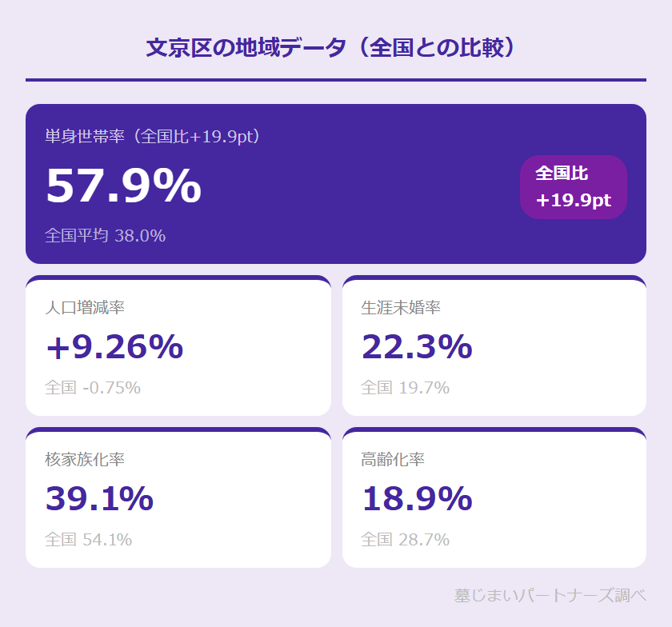Viewport: 672px width, 627px height.
Task: Click the 墓じまいパートナーズ調べ source credit
Action: (x=550, y=596)
